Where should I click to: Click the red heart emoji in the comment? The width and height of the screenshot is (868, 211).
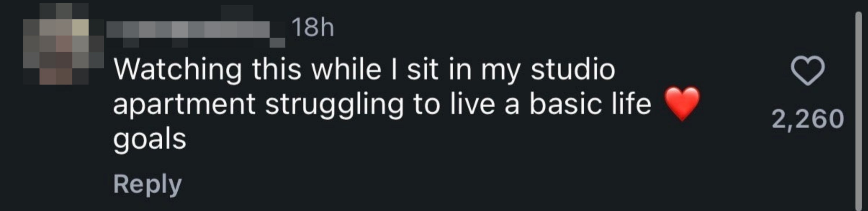pyautogui.click(x=682, y=103)
